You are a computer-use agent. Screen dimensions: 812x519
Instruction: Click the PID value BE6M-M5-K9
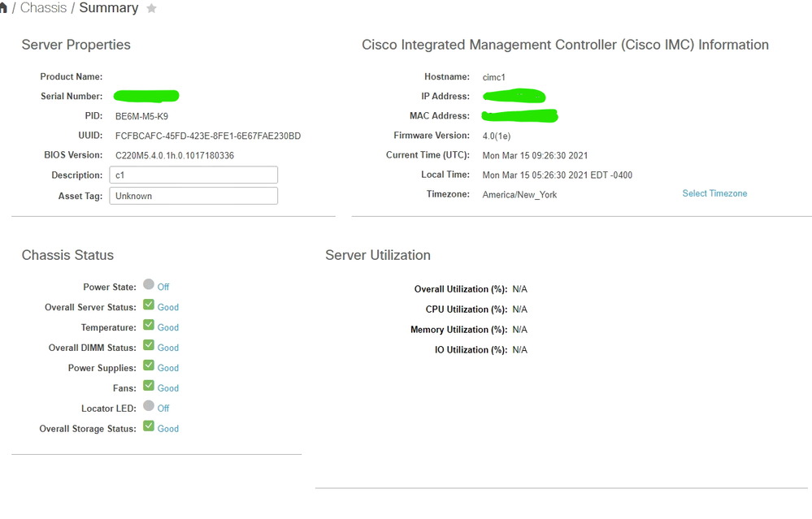tap(142, 116)
